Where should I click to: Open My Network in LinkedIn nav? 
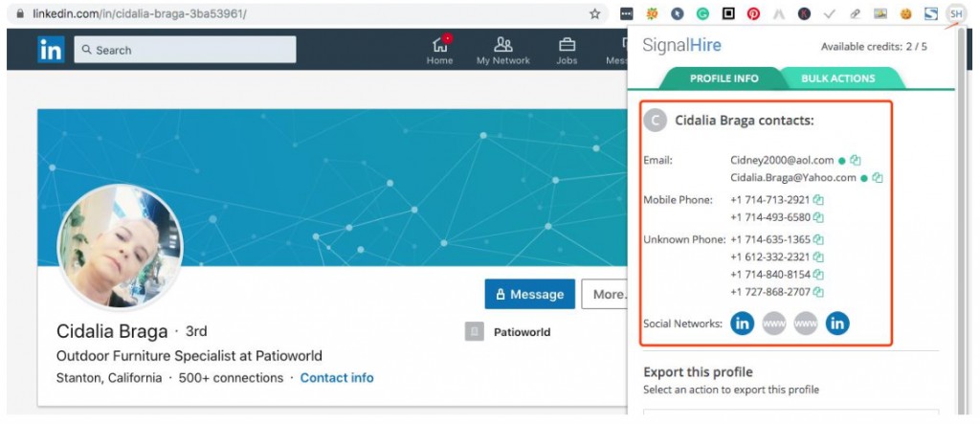point(503,50)
